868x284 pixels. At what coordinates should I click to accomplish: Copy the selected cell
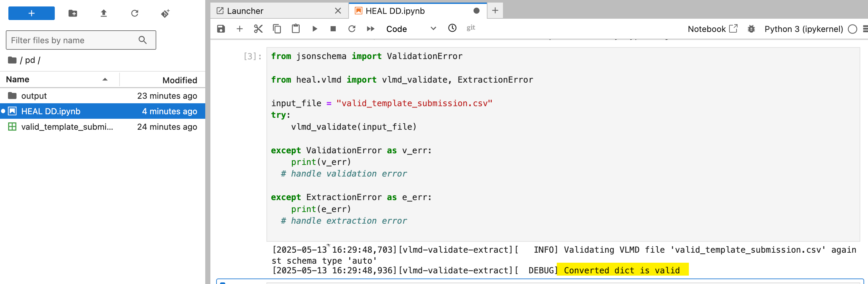pyautogui.click(x=277, y=29)
